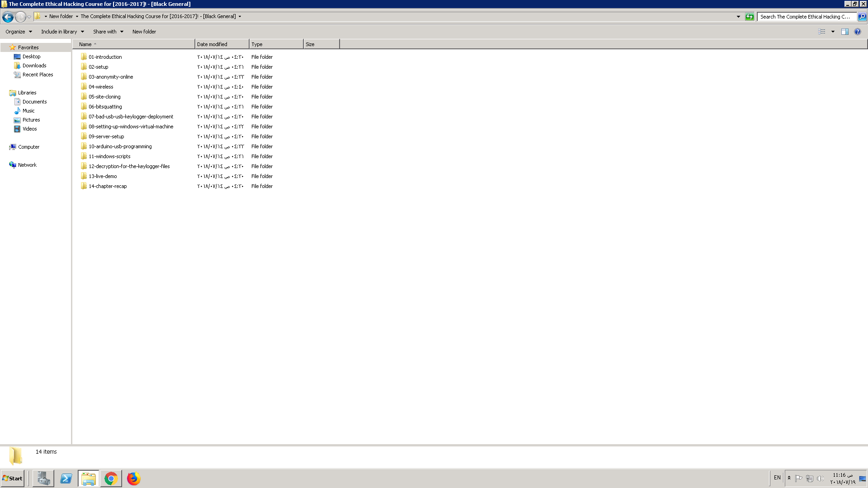Expand the Share with dropdown

pos(108,32)
